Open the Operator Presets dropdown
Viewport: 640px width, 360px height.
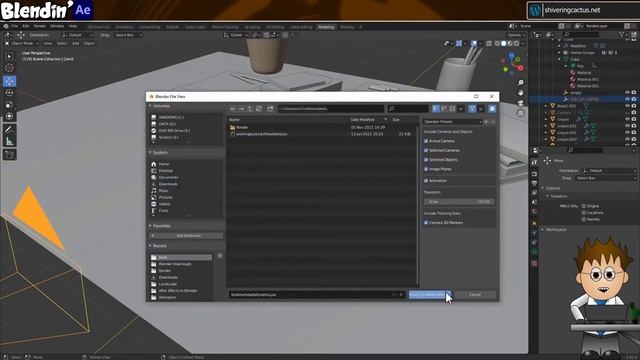point(453,122)
